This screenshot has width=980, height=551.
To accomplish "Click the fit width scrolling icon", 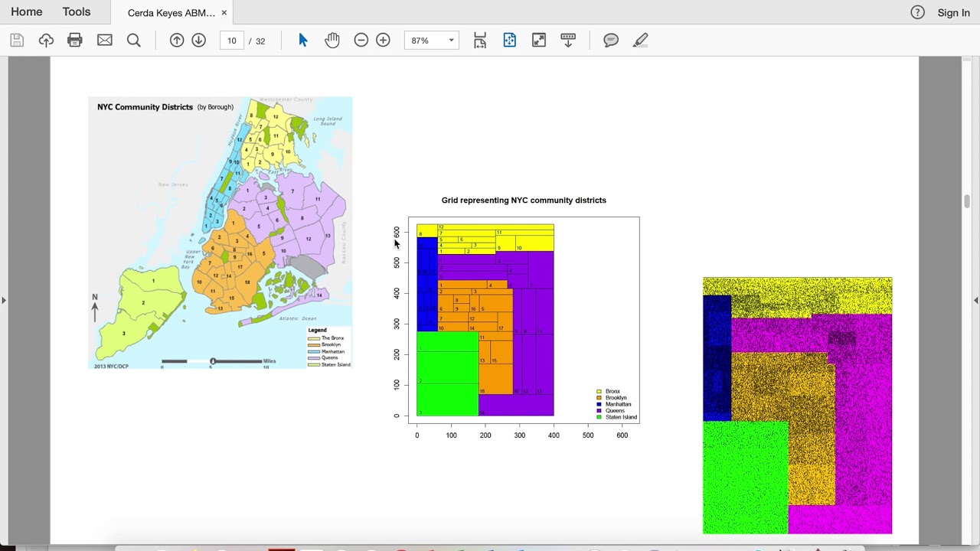I will pyautogui.click(x=480, y=41).
